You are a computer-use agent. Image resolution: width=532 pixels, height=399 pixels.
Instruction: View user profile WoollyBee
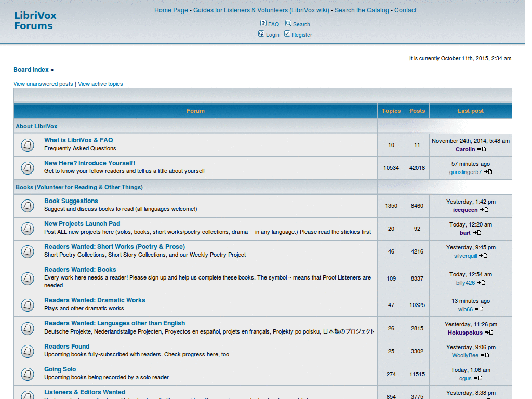pos(465,355)
